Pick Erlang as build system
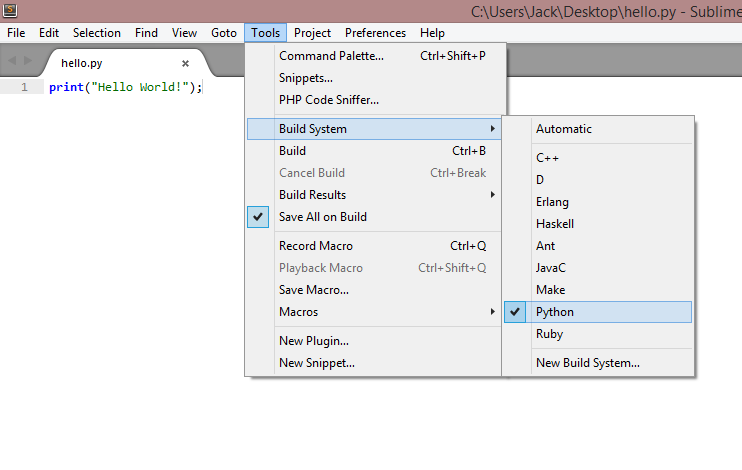742x470 pixels. tap(598, 202)
